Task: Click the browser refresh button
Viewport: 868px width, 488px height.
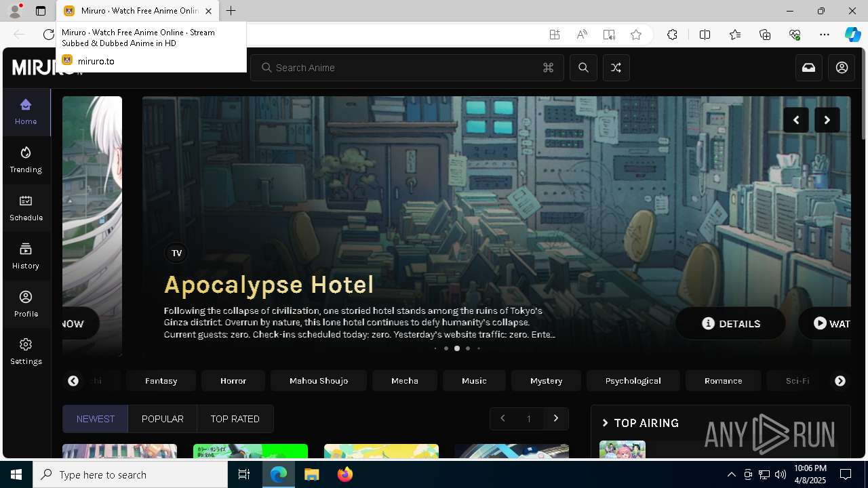Action: pyautogui.click(x=48, y=35)
